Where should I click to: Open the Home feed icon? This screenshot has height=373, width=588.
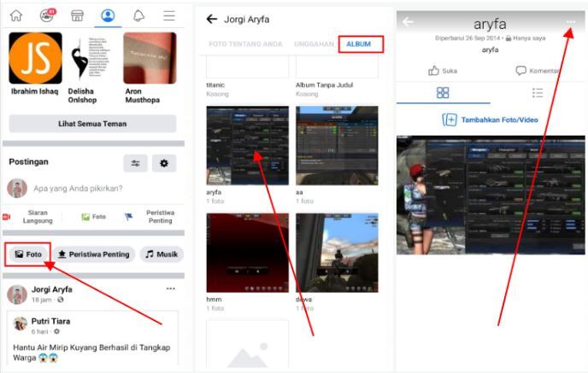pos(16,15)
